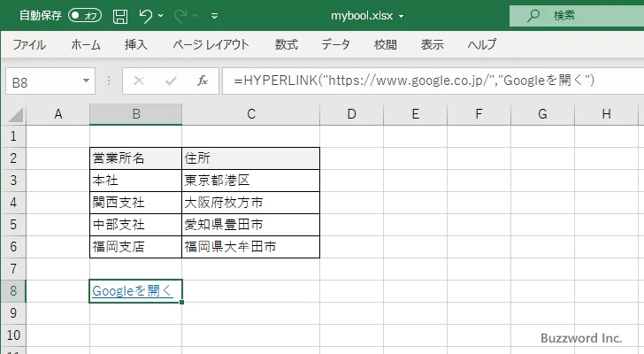Click the Redo arrow icon
This screenshot has height=354, width=644.
[x=180, y=16]
